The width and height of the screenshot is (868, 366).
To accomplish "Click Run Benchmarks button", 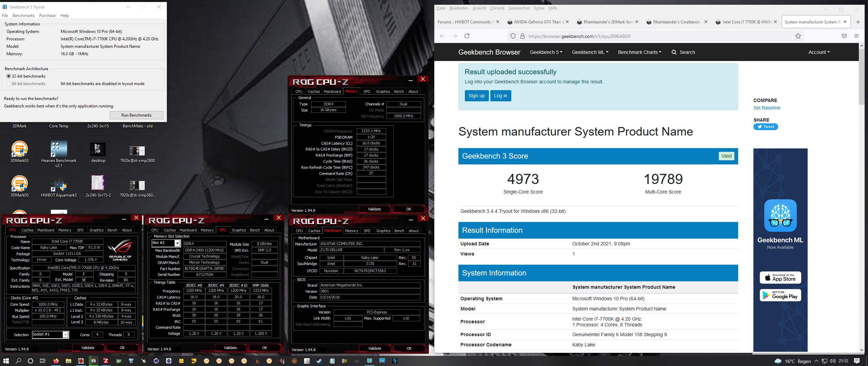I will pos(136,115).
